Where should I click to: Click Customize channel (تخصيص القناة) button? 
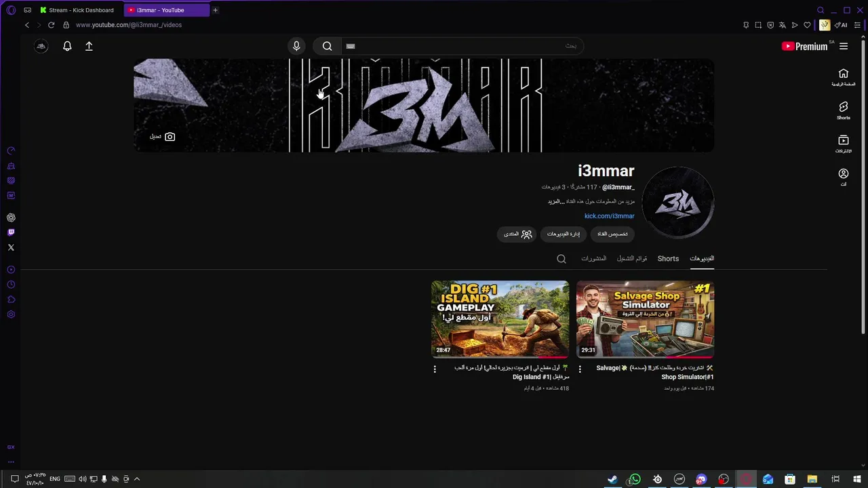pyautogui.click(x=612, y=234)
